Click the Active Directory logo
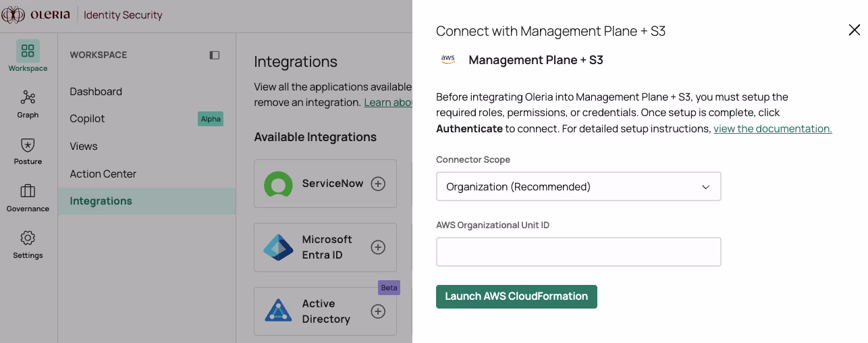The image size is (868, 343). click(278, 311)
